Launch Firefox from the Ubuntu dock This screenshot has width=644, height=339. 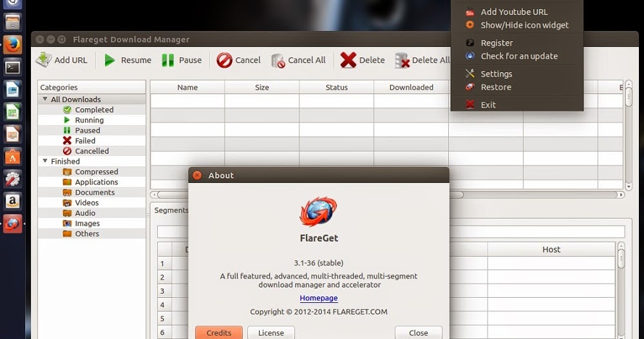[12, 44]
